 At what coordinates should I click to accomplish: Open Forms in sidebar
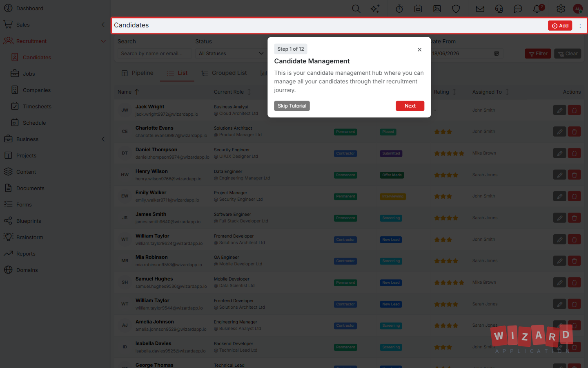pos(24,204)
